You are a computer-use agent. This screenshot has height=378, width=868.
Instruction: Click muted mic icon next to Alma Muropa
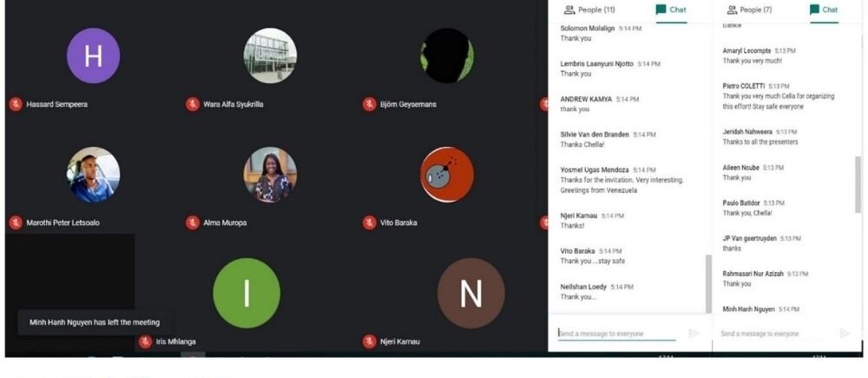coord(192,222)
